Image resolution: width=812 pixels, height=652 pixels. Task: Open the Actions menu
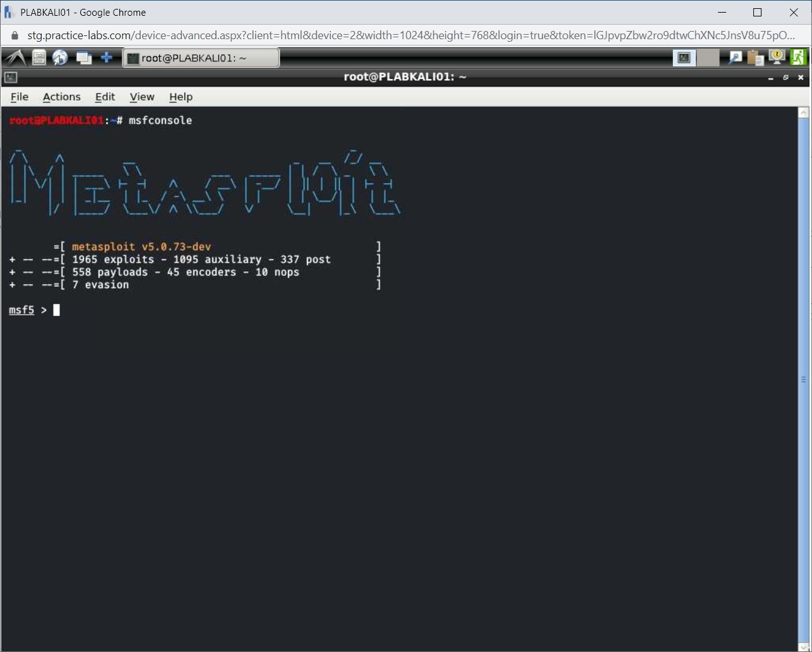pyautogui.click(x=61, y=97)
